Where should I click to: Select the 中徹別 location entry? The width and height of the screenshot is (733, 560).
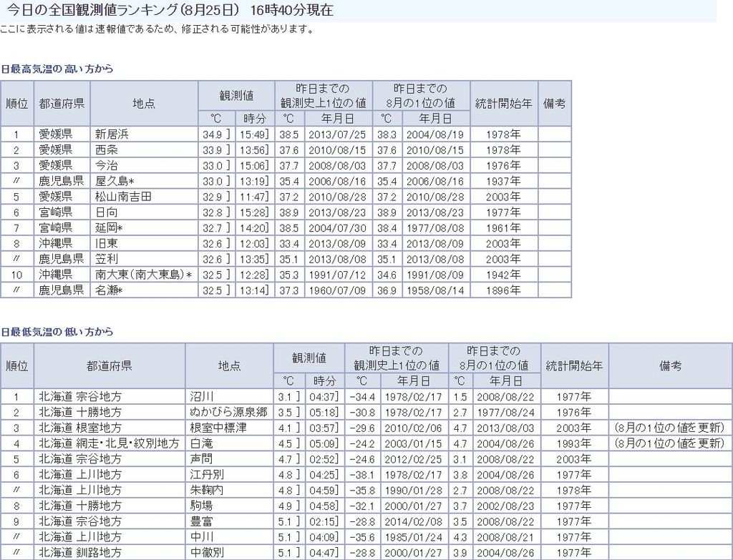coord(207,553)
